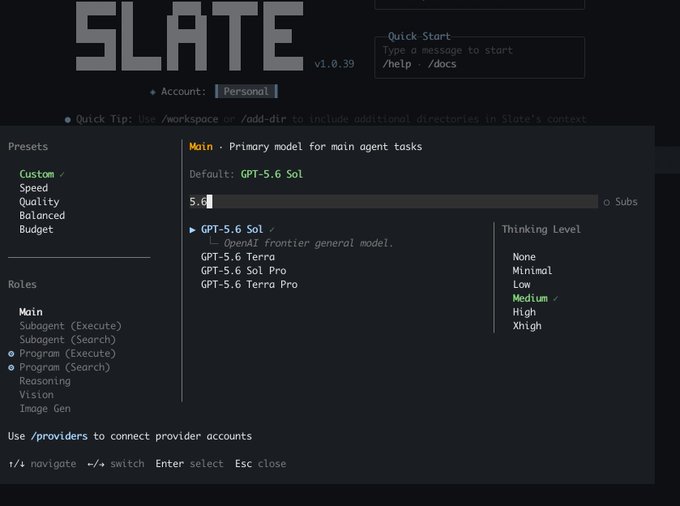Click the Enter select hint
680x506 pixels.
pos(189,464)
